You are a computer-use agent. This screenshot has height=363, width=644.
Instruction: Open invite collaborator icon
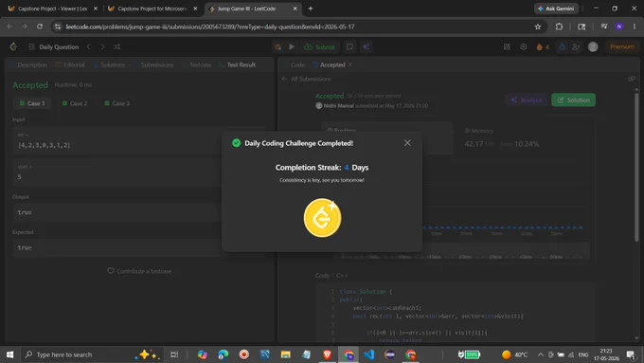tap(576, 46)
